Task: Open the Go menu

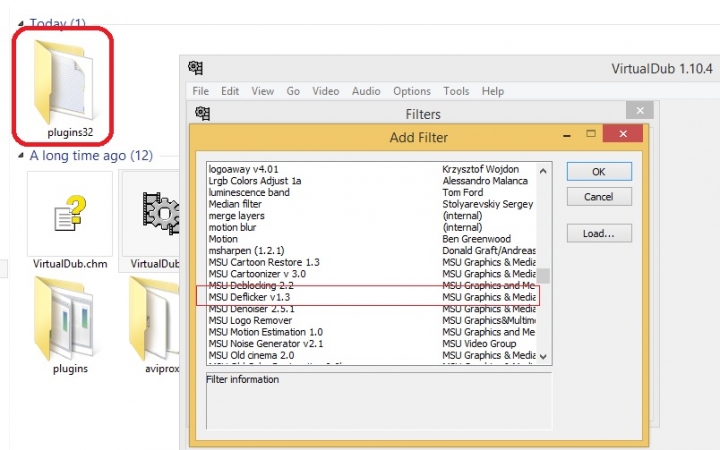Action: pos(293,91)
